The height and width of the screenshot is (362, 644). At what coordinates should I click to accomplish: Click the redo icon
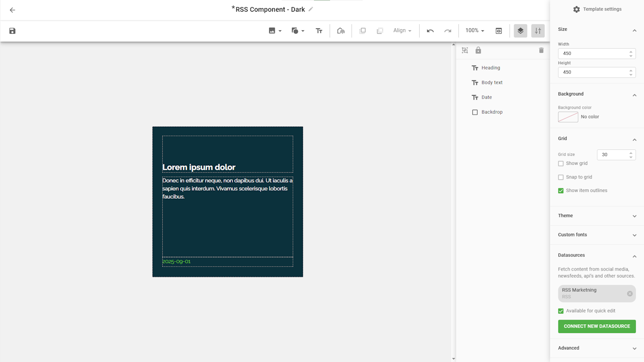(448, 31)
